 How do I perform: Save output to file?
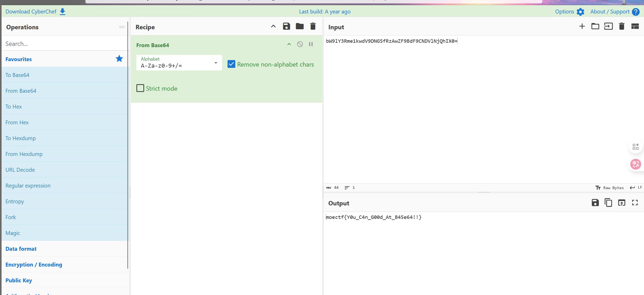pos(595,203)
